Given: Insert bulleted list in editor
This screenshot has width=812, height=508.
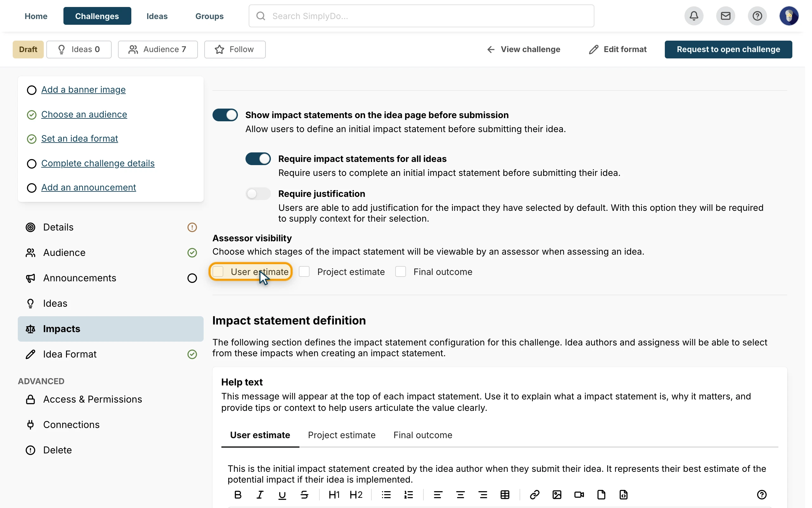Looking at the screenshot, I should (386, 495).
